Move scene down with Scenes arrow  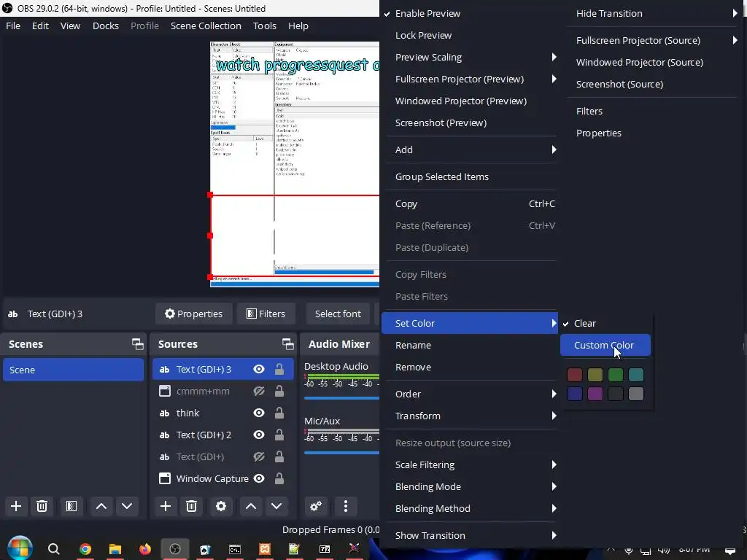tap(127, 506)
